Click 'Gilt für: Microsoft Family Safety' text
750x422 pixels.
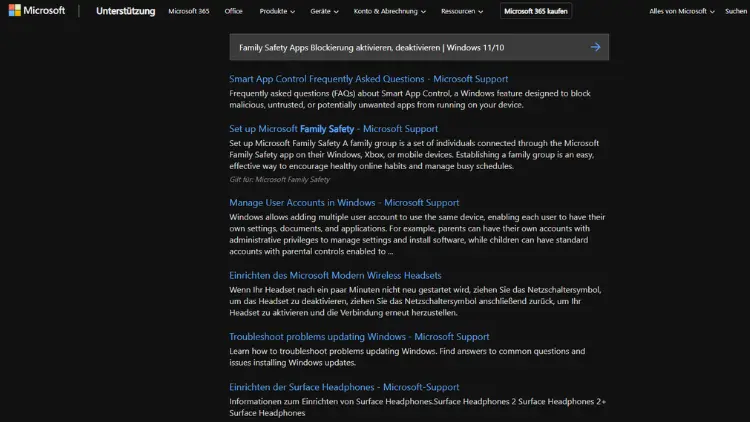279,179
